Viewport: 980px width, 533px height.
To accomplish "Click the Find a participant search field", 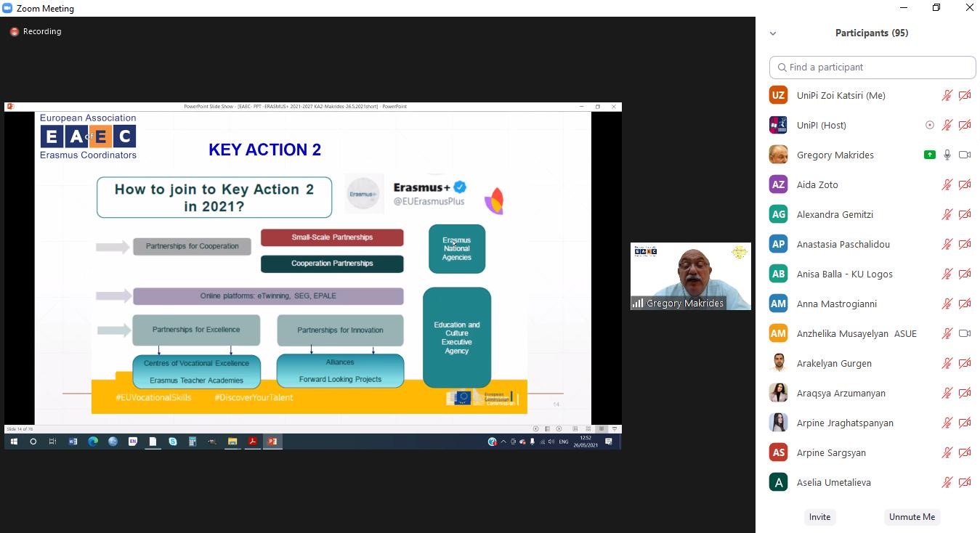I will [x=872, y=67].
